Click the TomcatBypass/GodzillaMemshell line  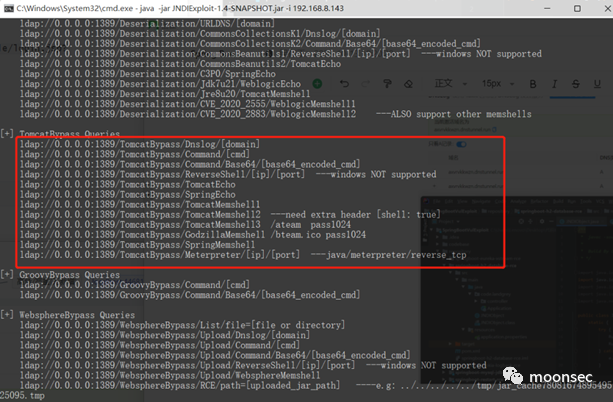[142, 235]
